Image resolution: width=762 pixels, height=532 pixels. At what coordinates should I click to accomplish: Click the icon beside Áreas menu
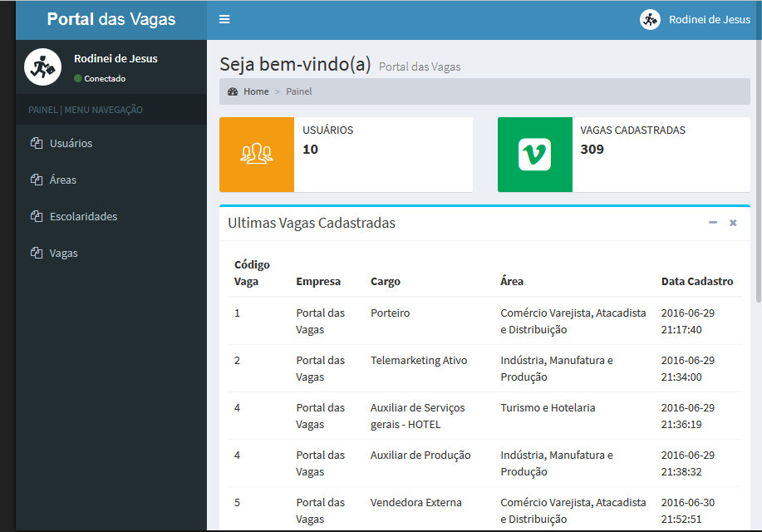click(36, 180)
